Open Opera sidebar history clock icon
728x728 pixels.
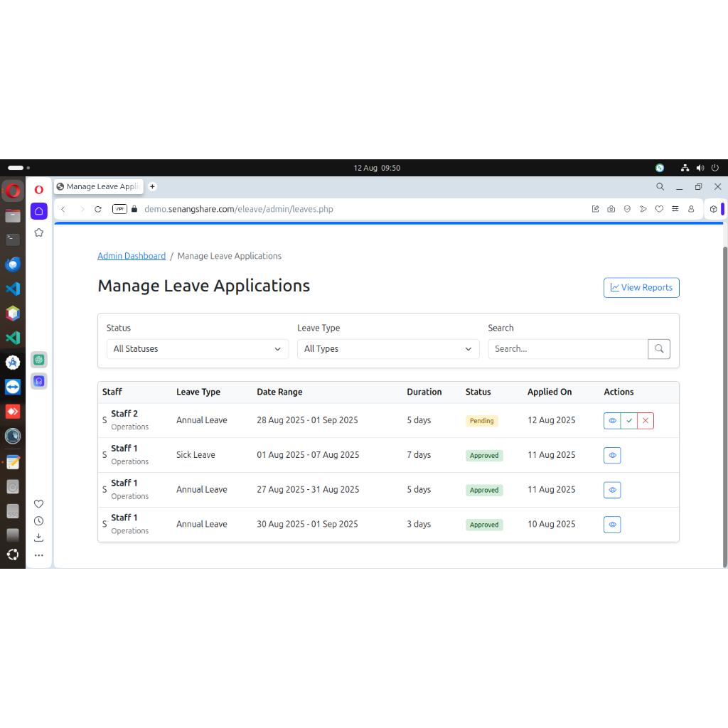pyautogui.click(x=39, y=521)
